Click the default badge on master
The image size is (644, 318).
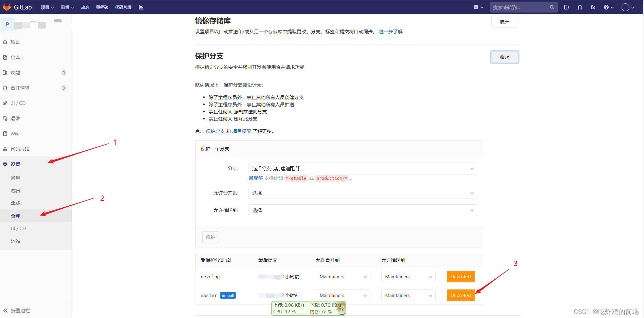[228, 296]
